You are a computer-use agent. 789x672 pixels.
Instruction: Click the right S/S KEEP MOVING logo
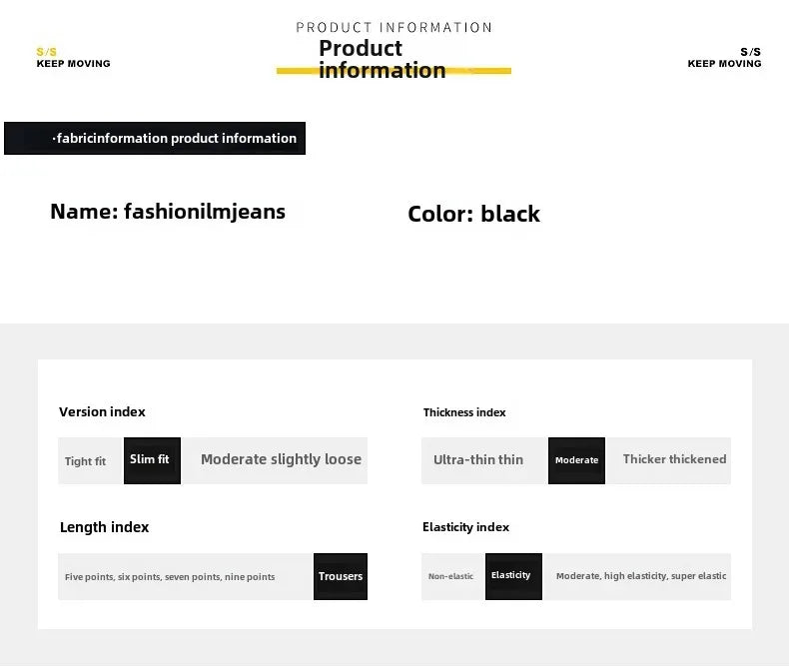point(724,58)
